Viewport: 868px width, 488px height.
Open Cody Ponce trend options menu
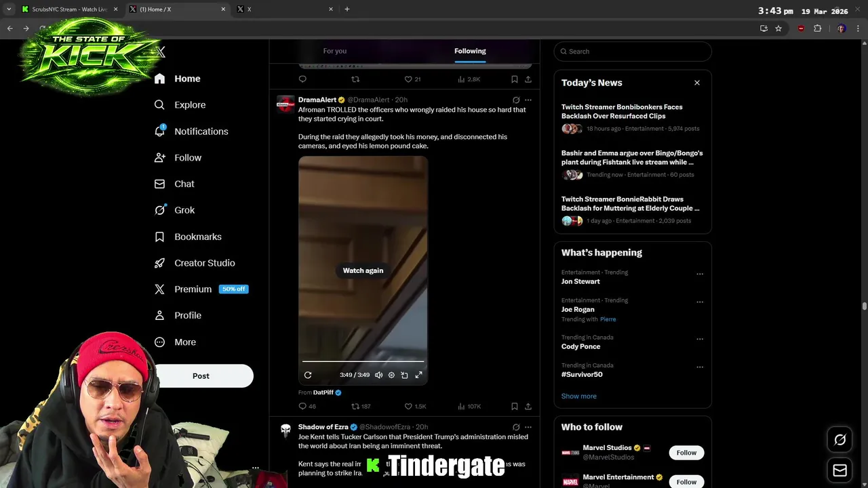coord(700,339)
